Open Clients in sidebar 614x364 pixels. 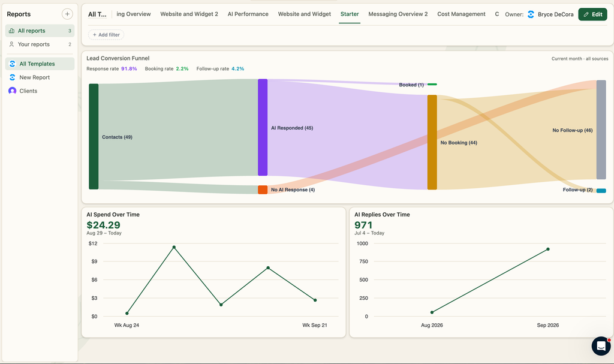(40, 91)
